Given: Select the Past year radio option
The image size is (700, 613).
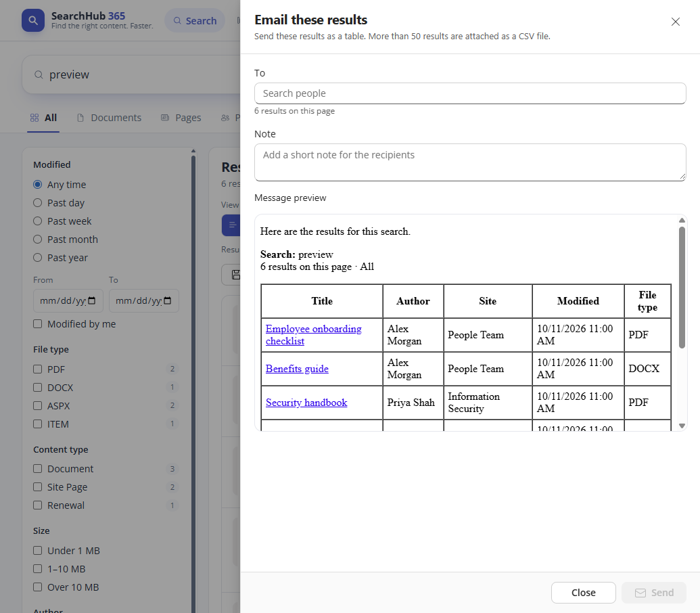Looking at the screenshot, I should [x=37, y=258].
